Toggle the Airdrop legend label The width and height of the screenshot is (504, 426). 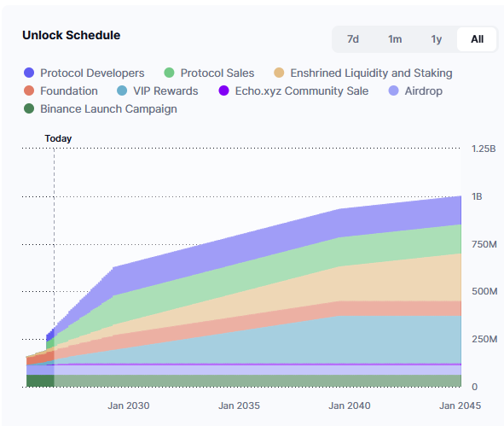(x=424, y=91)
